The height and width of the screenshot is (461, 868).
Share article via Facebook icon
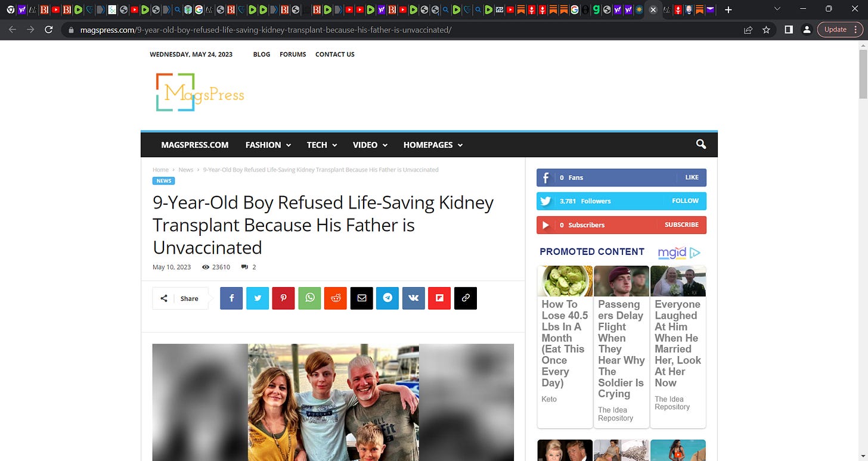(231, 298)
